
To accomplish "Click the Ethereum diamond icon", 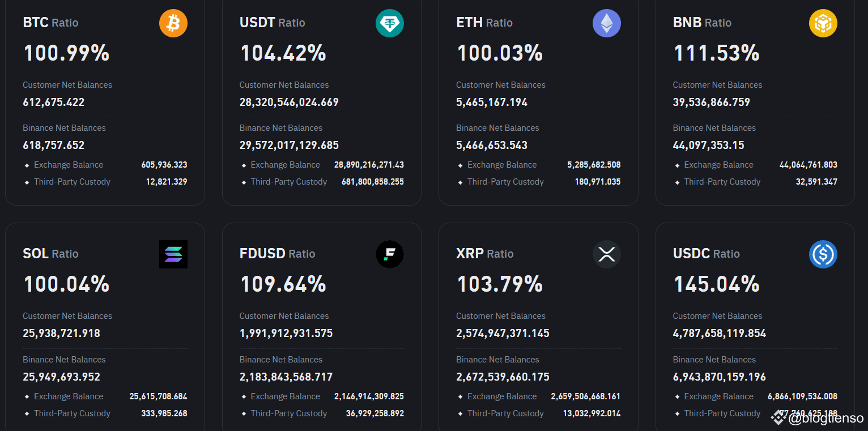I will point(607,23).
